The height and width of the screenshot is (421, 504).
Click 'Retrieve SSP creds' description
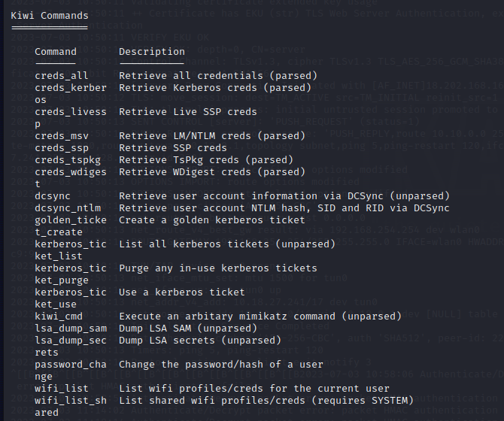172,148
